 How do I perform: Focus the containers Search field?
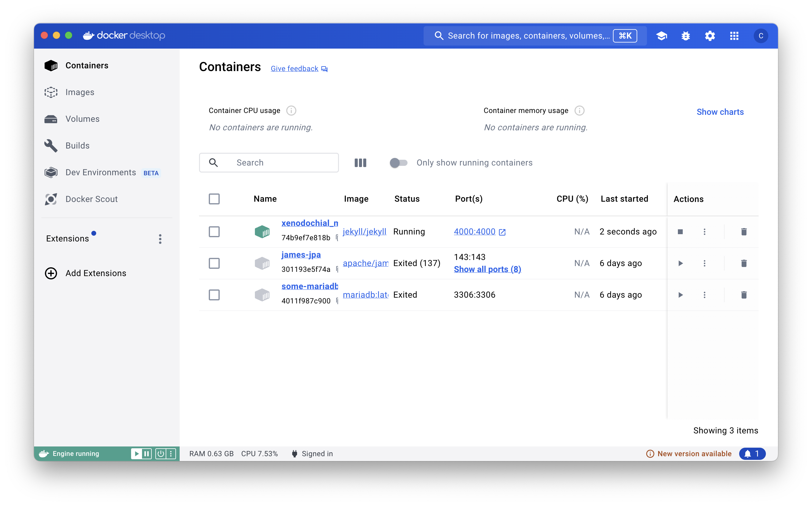tap(269, 163)
